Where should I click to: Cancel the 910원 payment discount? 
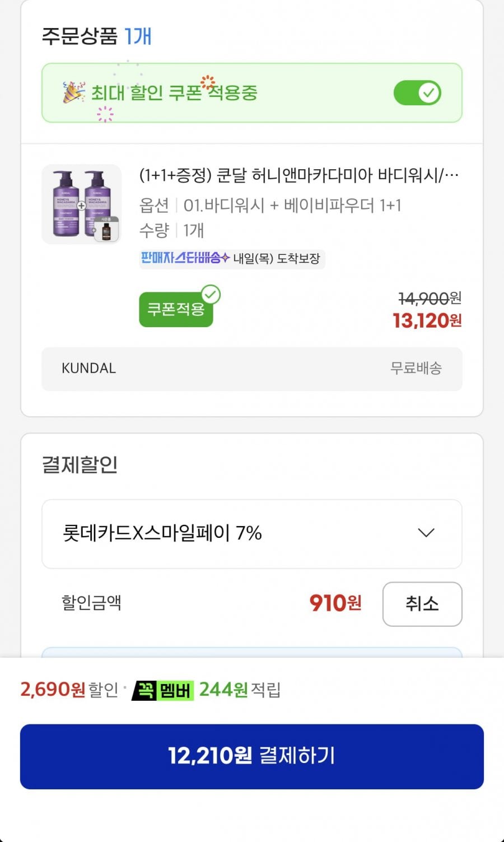pyautogui.click(x=422, y=604)
